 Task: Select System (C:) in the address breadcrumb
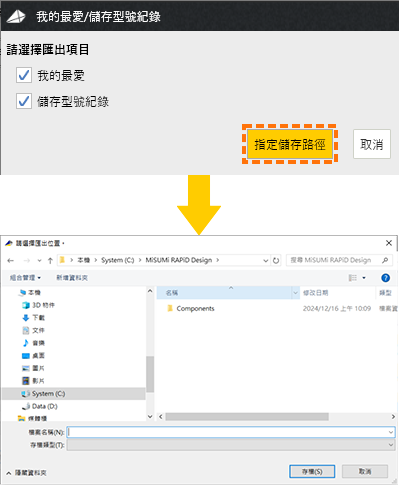click(x=118, y=260)
